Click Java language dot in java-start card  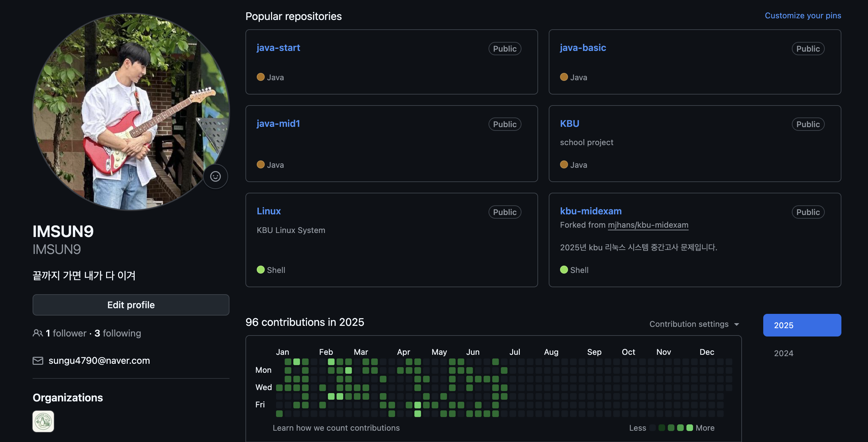coord(260,77)
